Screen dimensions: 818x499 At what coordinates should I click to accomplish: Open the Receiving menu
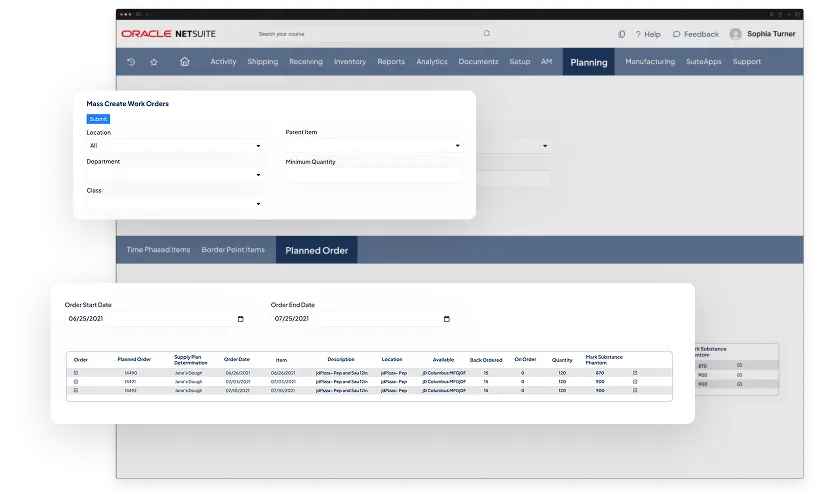pyautogui.click(x=306, y=62)
